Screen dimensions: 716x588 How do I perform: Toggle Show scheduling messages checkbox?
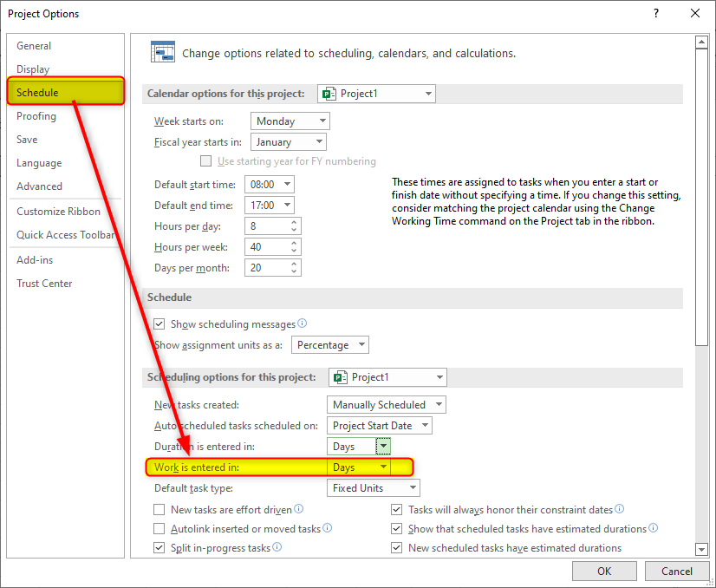(x=159, y=324)
